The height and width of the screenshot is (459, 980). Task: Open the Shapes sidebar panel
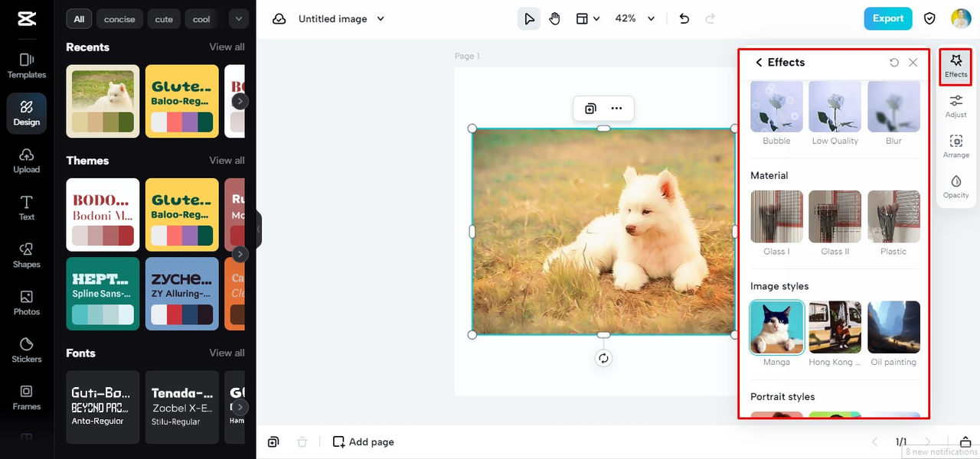pos(27,256)
